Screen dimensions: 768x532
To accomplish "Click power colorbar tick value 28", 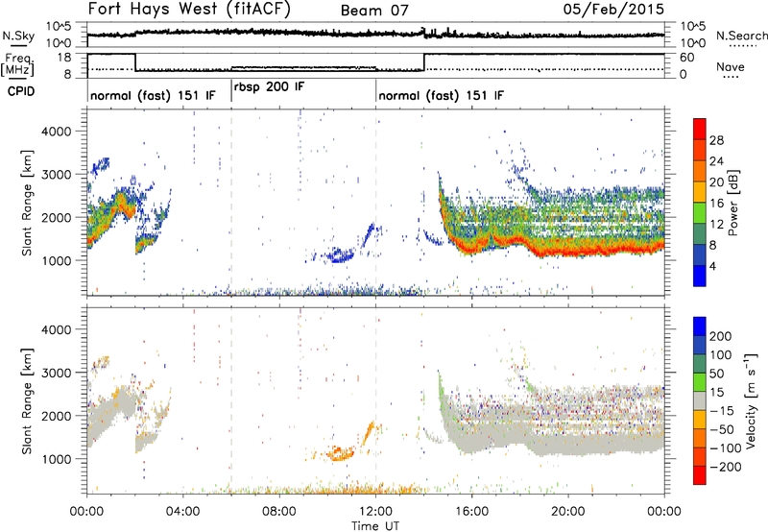I will [716, 140].
